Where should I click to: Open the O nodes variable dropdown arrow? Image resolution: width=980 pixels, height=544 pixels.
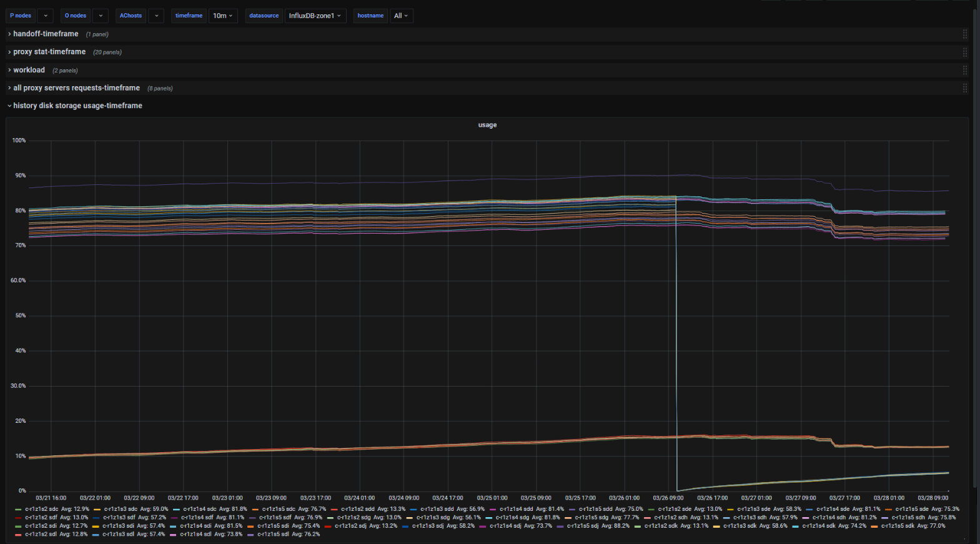point(101,16)
